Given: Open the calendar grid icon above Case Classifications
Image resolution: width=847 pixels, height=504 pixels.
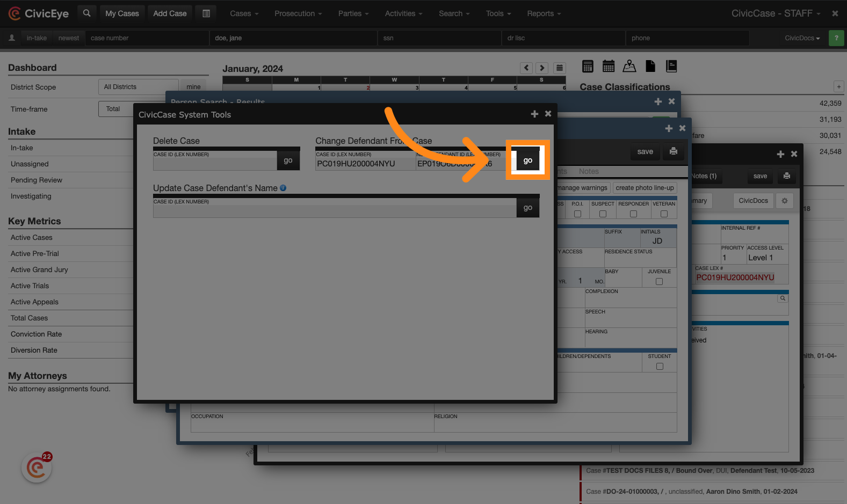Looking at the screenshot, I should [609, 66].
